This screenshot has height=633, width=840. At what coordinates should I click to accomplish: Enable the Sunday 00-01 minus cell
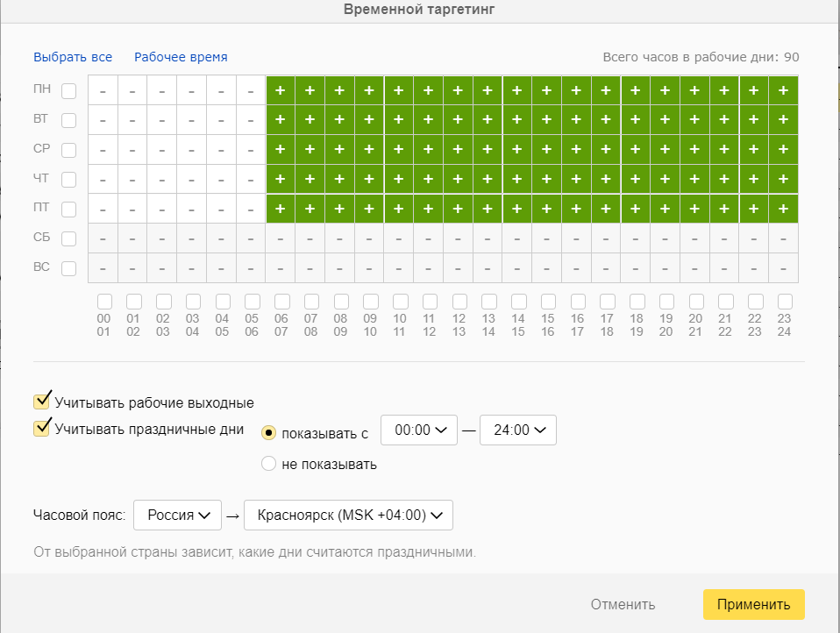click(x=103, y=267)
